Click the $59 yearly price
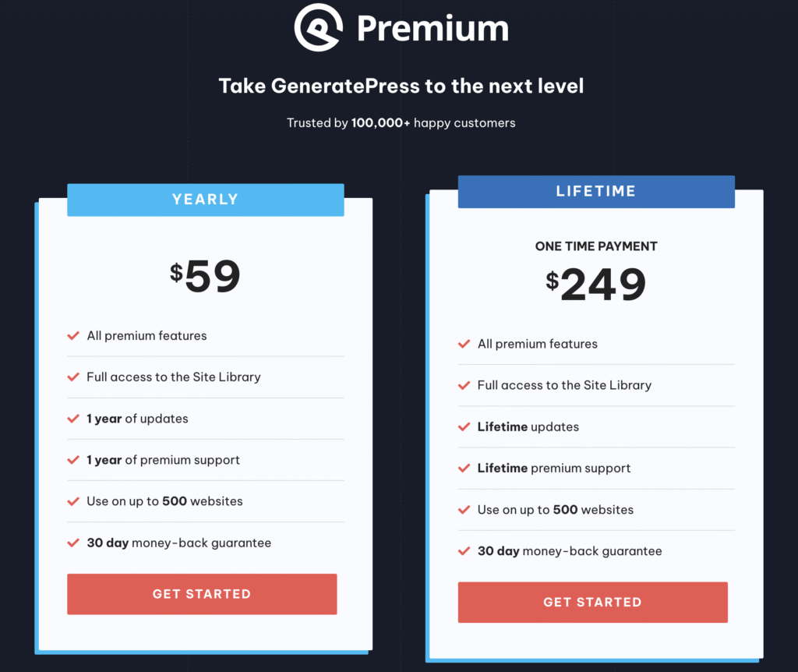This screenshot has height=672, width=798. point(205,276)
